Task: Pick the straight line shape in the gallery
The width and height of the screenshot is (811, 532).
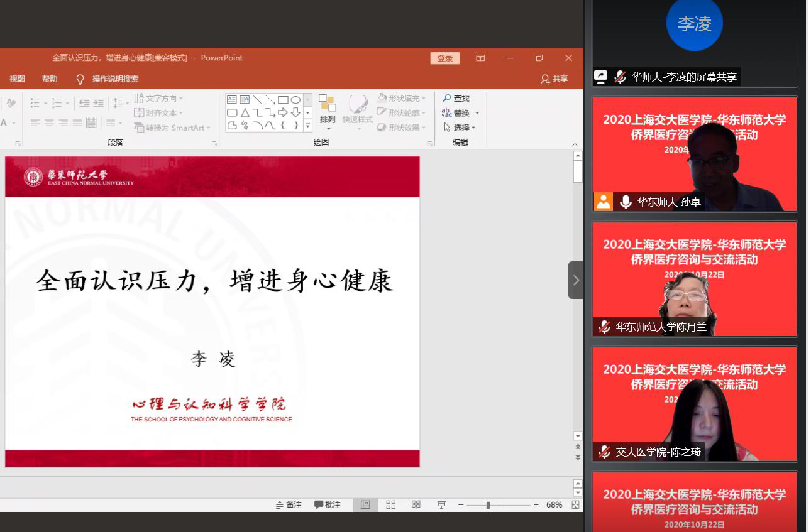Action: coord(257,100)
